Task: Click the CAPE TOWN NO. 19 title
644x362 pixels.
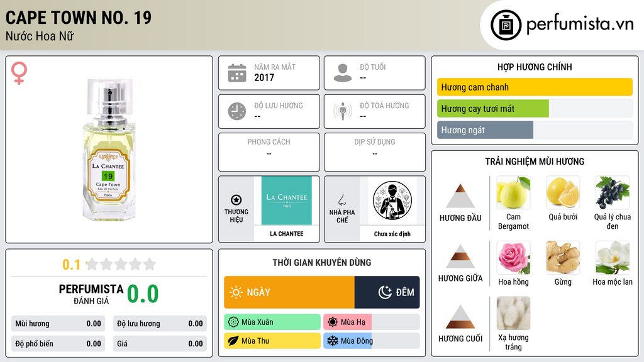Action: 79,18
